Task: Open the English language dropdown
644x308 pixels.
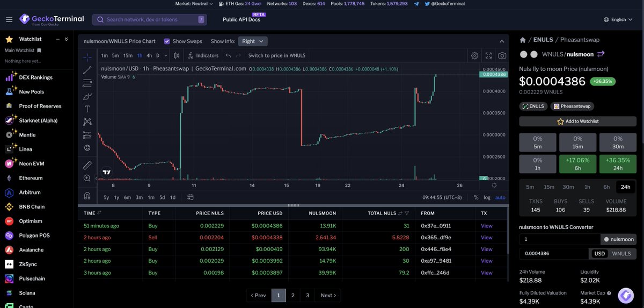Action: [617, 19]
